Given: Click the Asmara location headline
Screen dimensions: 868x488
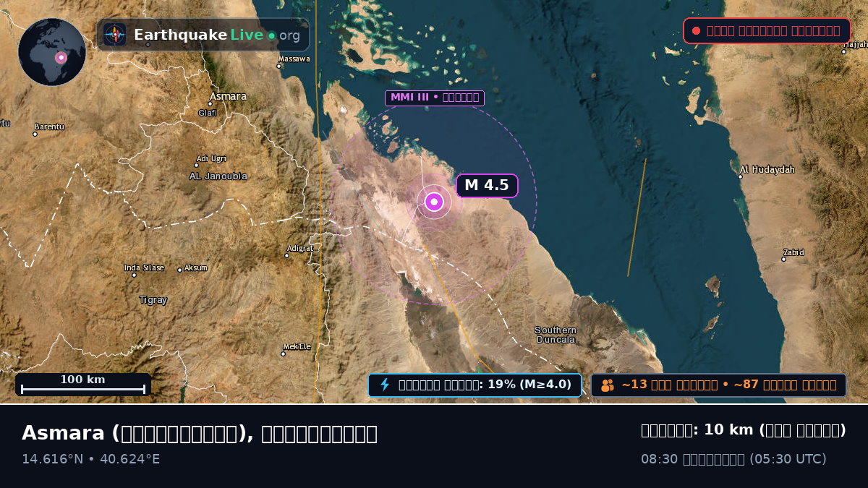Looking at the screenshot, I should [x=200, y=433].
